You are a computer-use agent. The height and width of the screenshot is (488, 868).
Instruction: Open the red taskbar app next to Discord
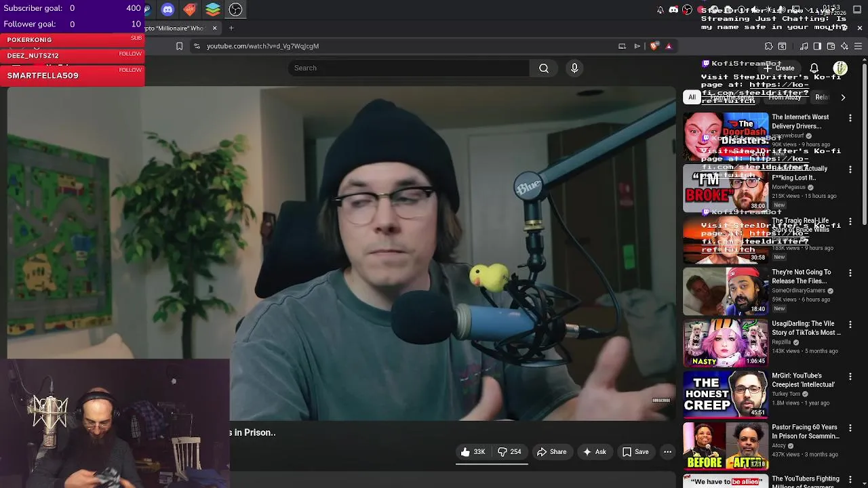[x=190, y=9]
